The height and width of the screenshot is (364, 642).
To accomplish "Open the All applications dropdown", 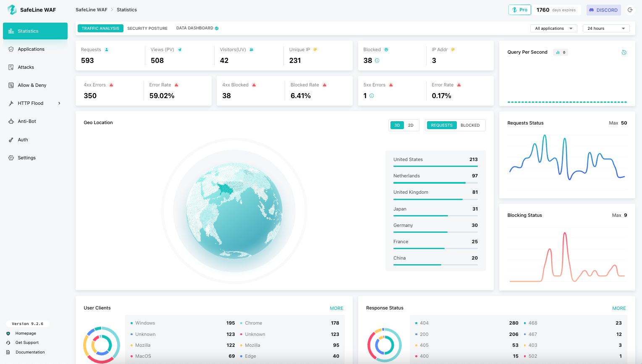I will [x=553, y=29].
